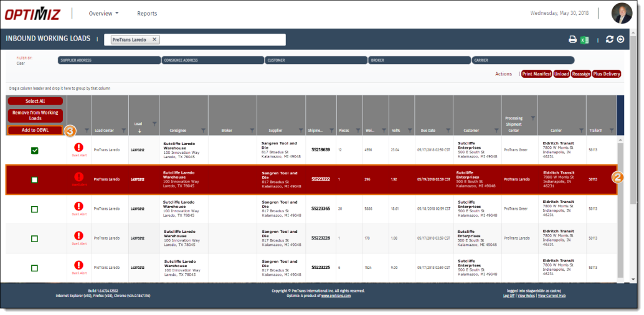This screenshot has height=315, width=644.
Task: Click the circled arrow icon in header
Action: [x=620, y=40]
